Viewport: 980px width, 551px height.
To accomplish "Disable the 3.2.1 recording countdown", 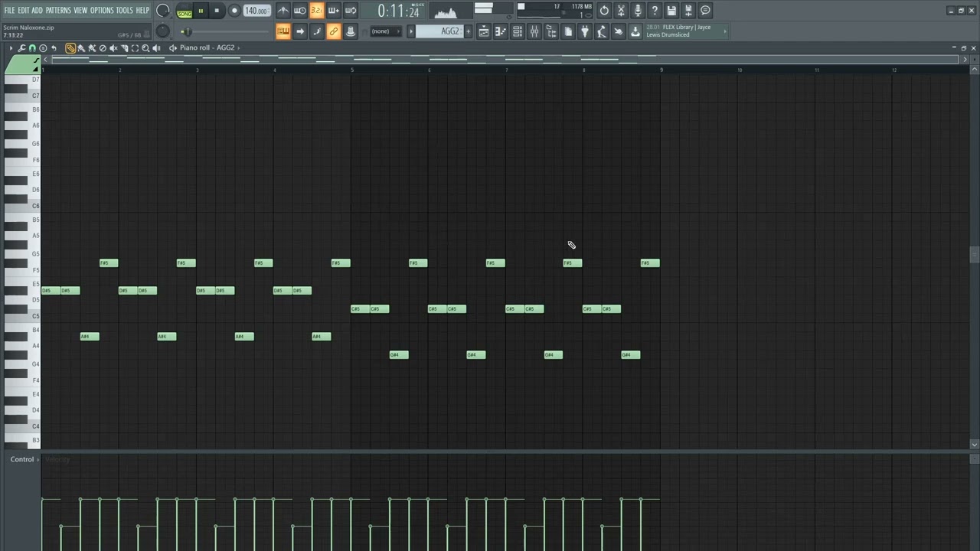I will [317, 11].
